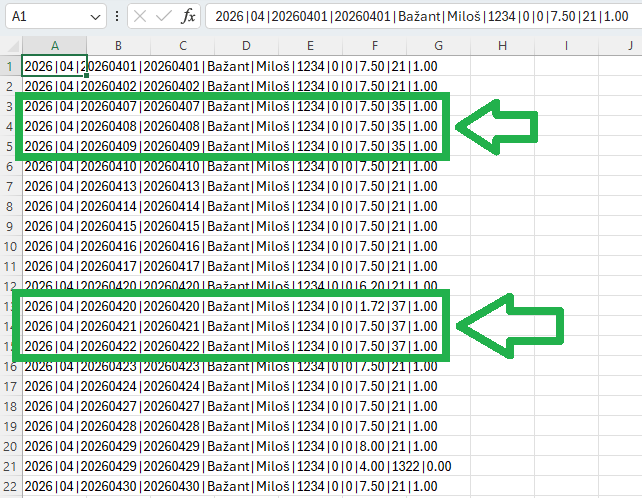The image size is (642, 498).
Task: Click cell text with date 20260423
Action: (x=231, y=367)
